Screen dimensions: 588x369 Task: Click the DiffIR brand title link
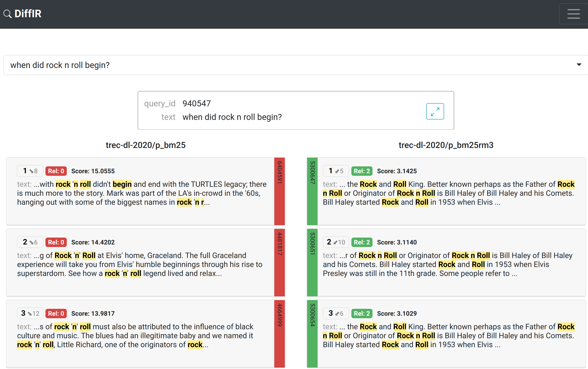click(x=28, y=14)
